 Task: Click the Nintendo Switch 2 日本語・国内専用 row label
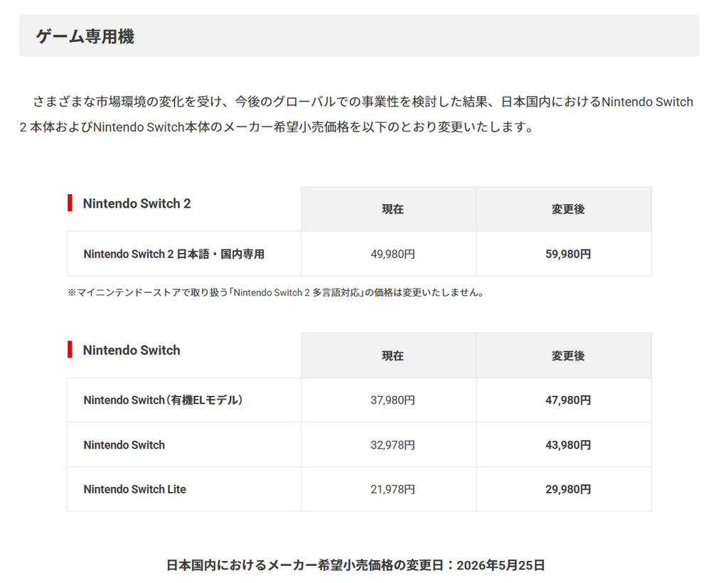click(174, 255)
